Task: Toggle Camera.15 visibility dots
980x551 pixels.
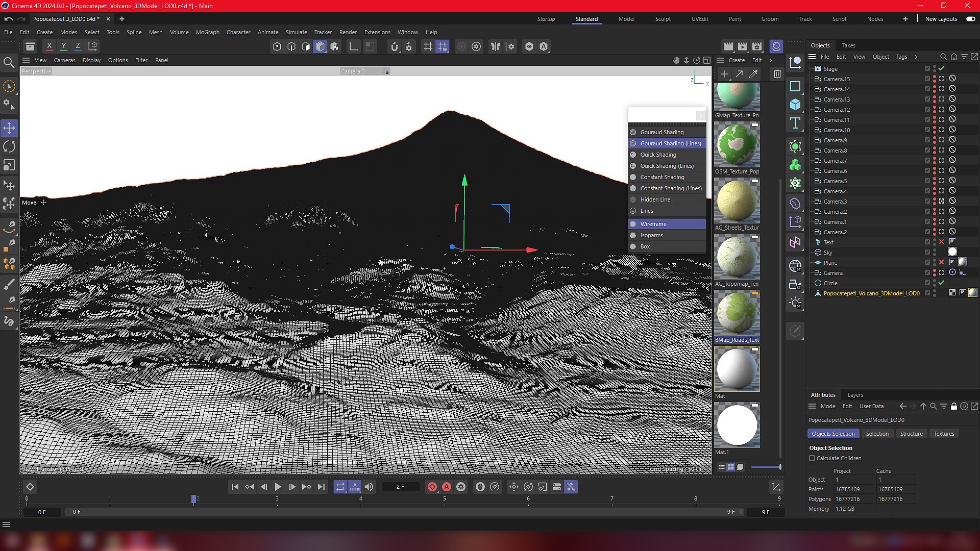Action: 935,79
